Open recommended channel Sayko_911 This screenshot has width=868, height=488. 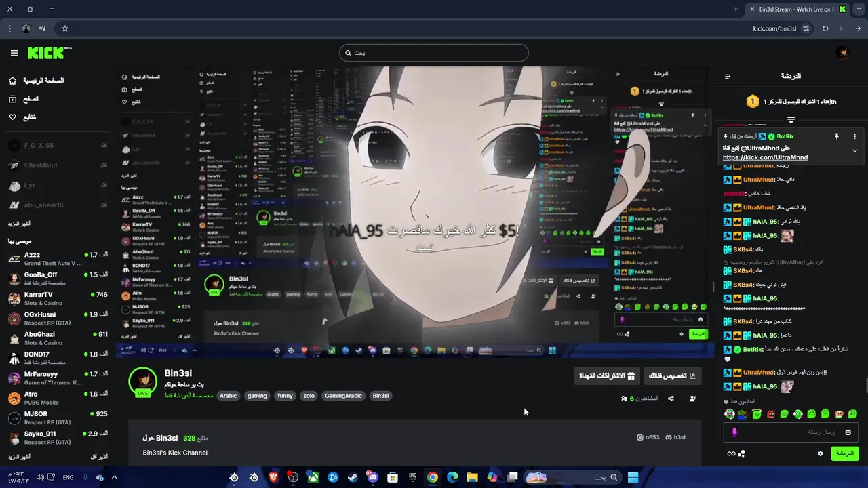coord(58,437)
